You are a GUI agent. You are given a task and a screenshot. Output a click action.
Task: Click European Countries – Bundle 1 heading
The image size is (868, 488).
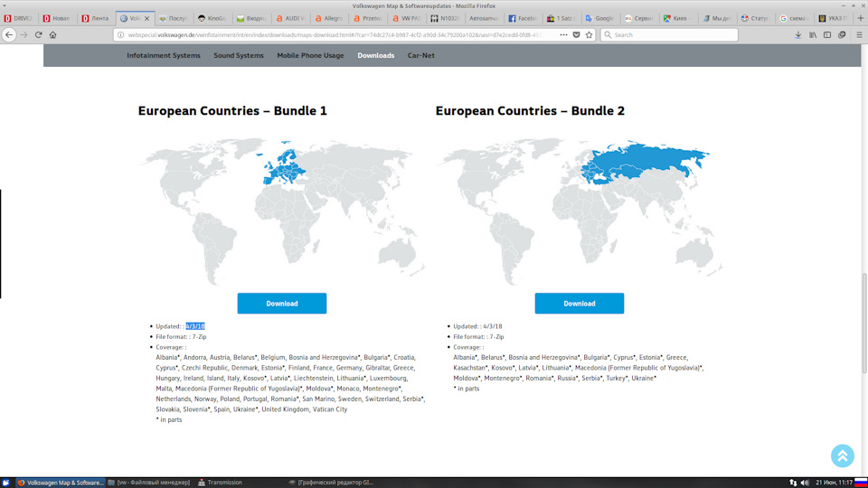tap(232, 110)
